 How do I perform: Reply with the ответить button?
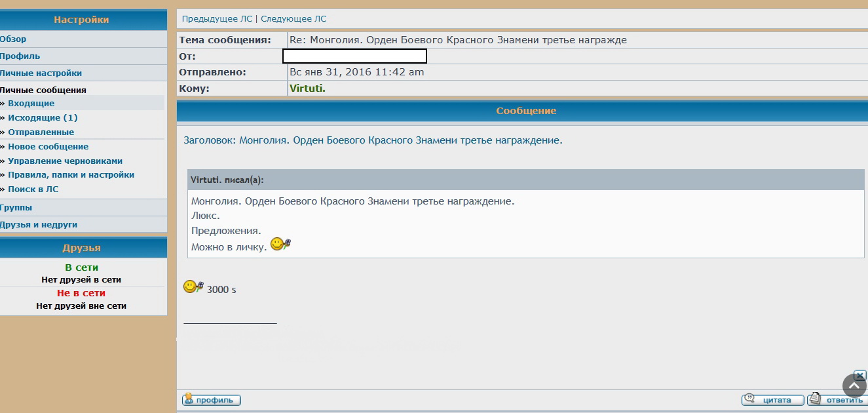(x=837, y=400)
